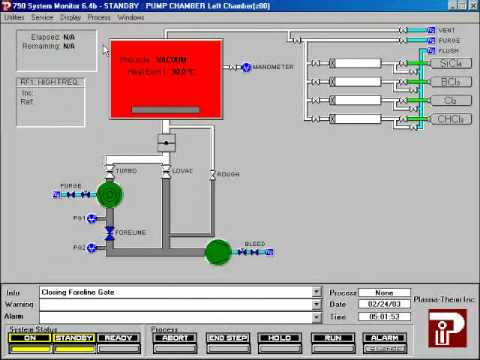The width and height of the screenshot is (480, 360).
Task: Expand the Info message dropdown
Action: 316,292
